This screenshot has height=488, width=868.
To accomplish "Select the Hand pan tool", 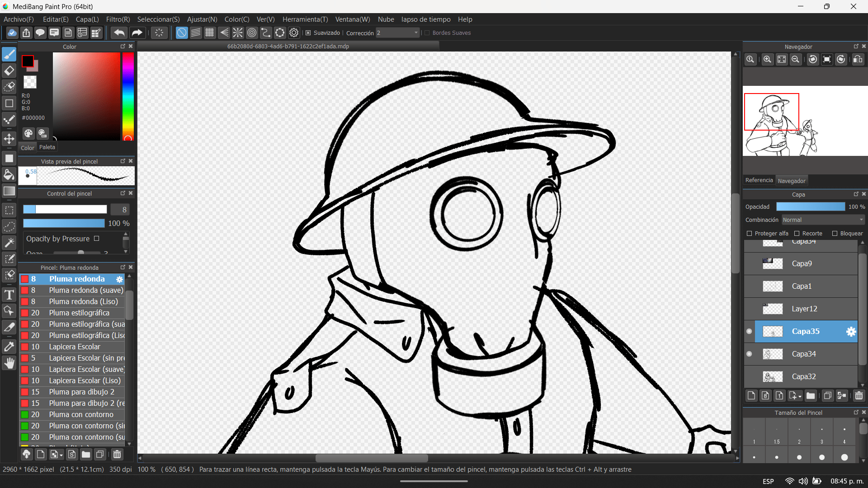I will tap(9, 363).
